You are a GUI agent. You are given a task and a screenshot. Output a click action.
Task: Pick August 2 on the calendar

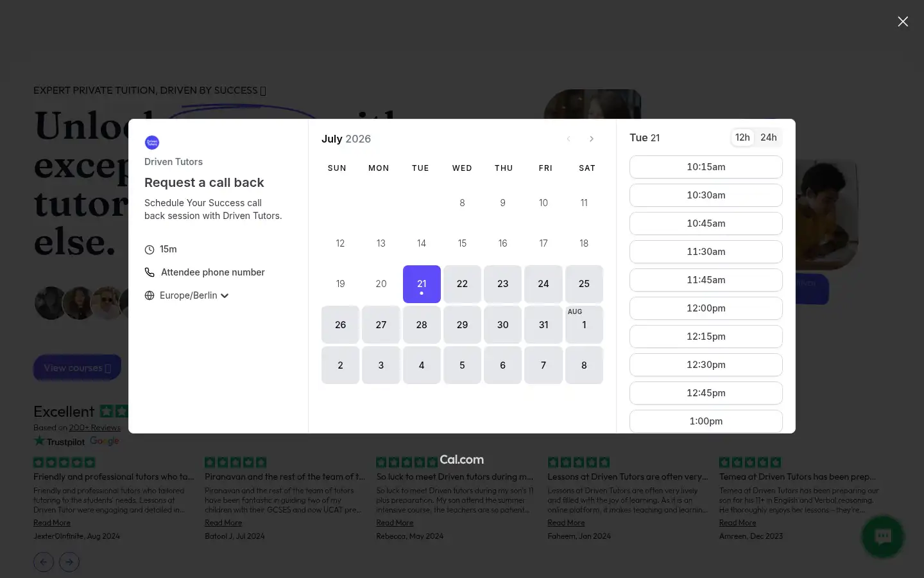click(340, 365)
